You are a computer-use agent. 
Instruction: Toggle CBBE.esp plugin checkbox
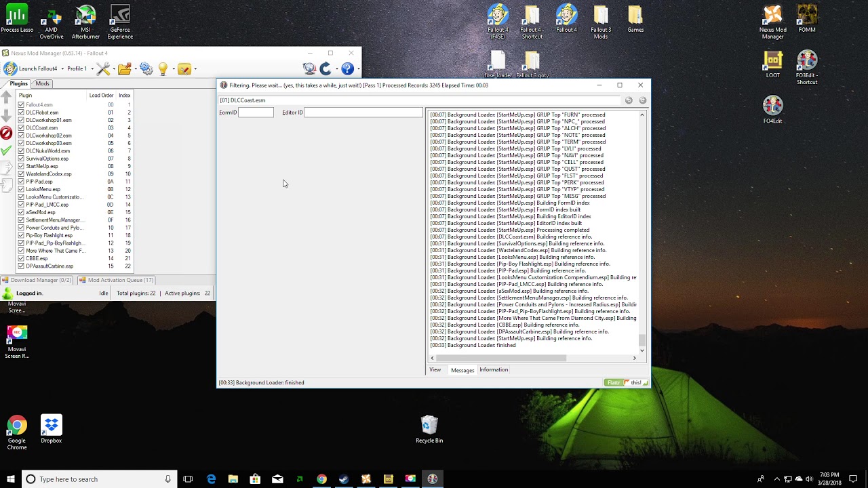click(x=21, y=258)
